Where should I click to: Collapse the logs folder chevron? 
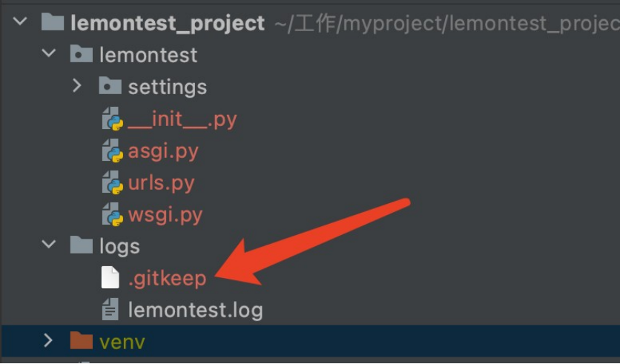click(49, 244)
